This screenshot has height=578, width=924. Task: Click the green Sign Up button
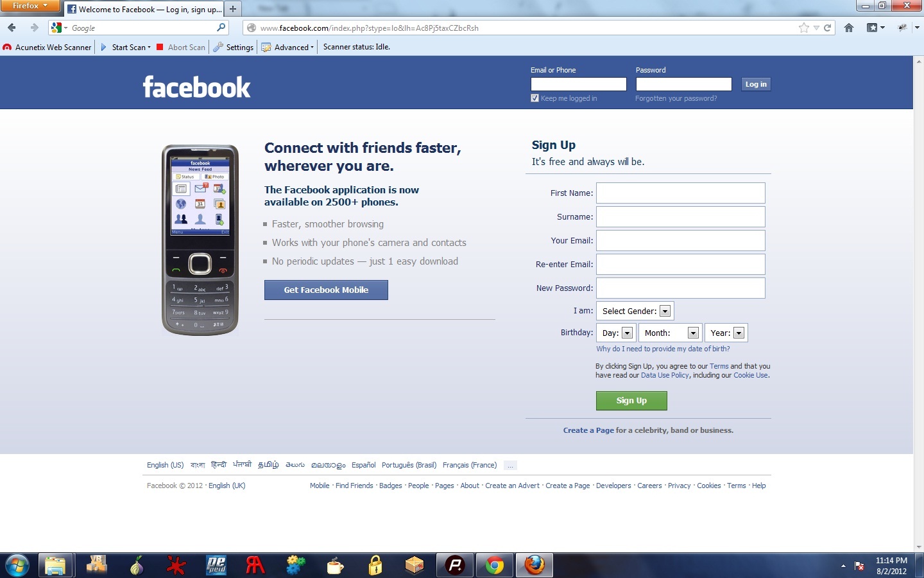(631, 401)
